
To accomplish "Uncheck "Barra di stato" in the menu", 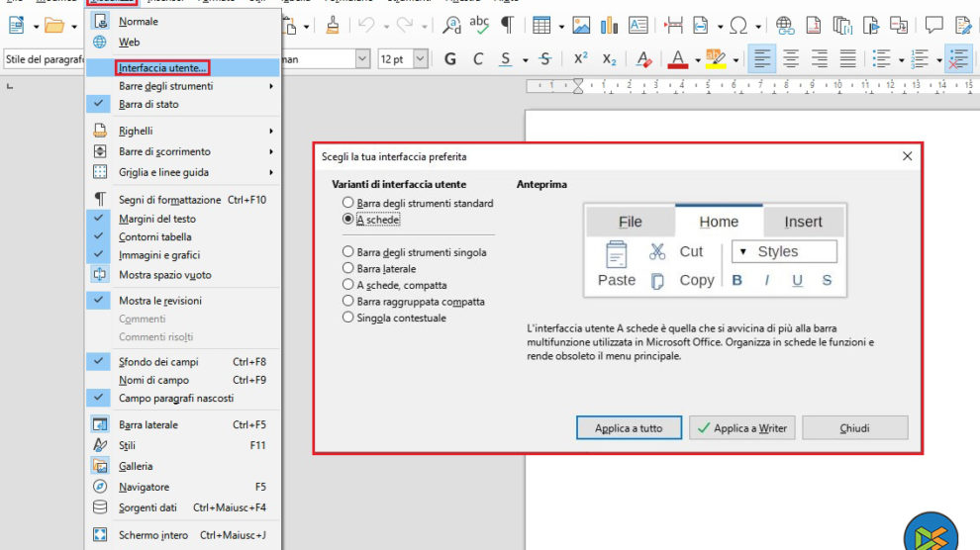I will point(148,104).
